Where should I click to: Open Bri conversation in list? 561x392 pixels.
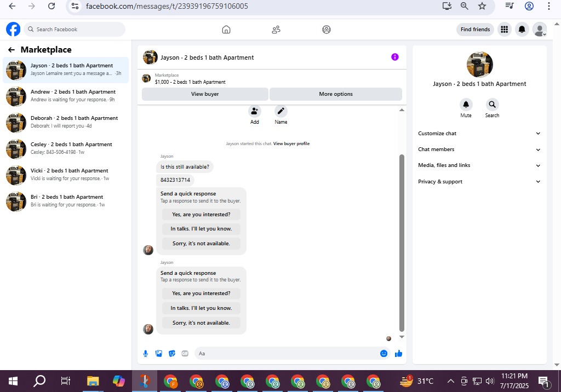coord(66,201)
